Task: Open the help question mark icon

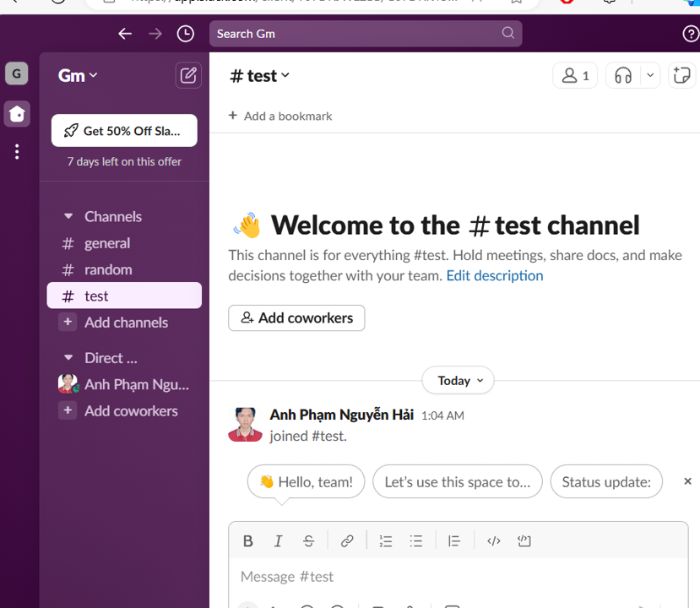Action: click(x=690, y=34)
